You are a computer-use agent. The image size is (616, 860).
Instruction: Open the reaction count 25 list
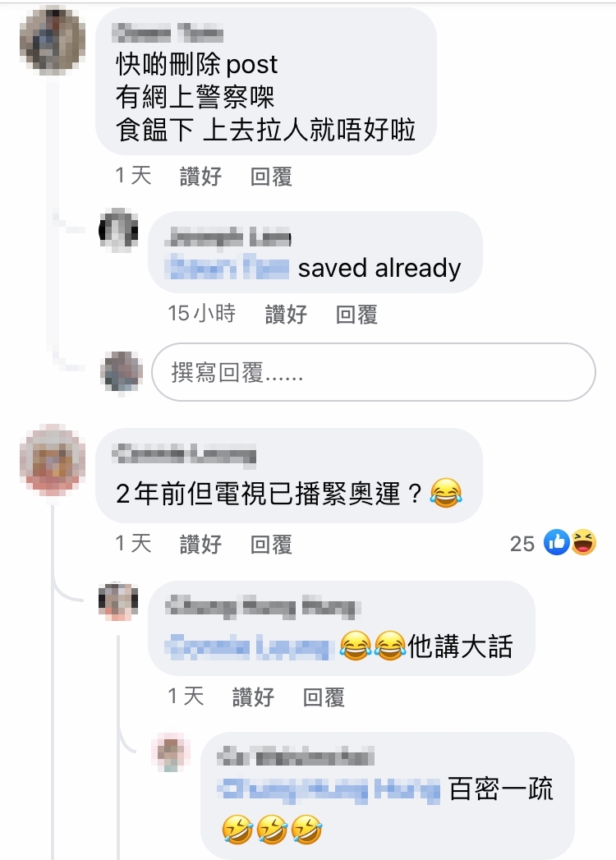pyautogui.click(x=522, y=544)
